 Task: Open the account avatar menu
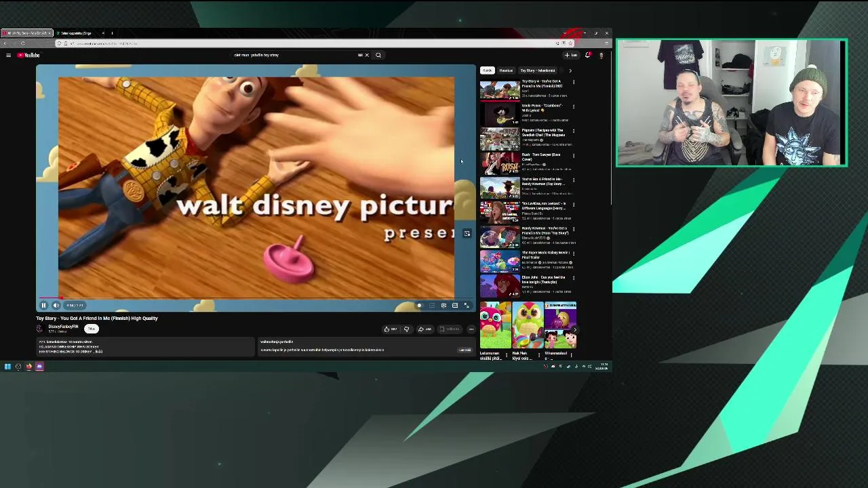[x=601, y=55]
